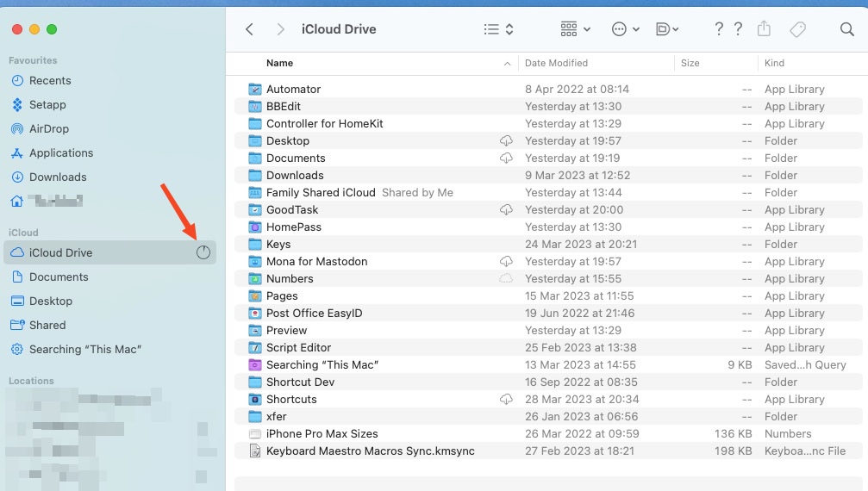Download Shortcuts via cloud icon
This screenshot has height=491, width=868.
(506, 399)
